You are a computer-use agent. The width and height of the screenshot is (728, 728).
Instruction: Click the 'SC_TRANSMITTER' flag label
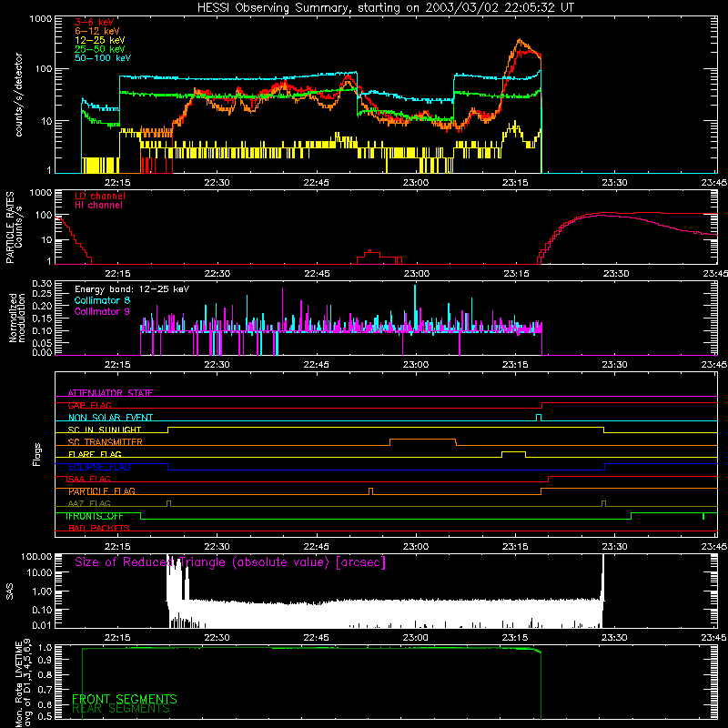(106, 442)
